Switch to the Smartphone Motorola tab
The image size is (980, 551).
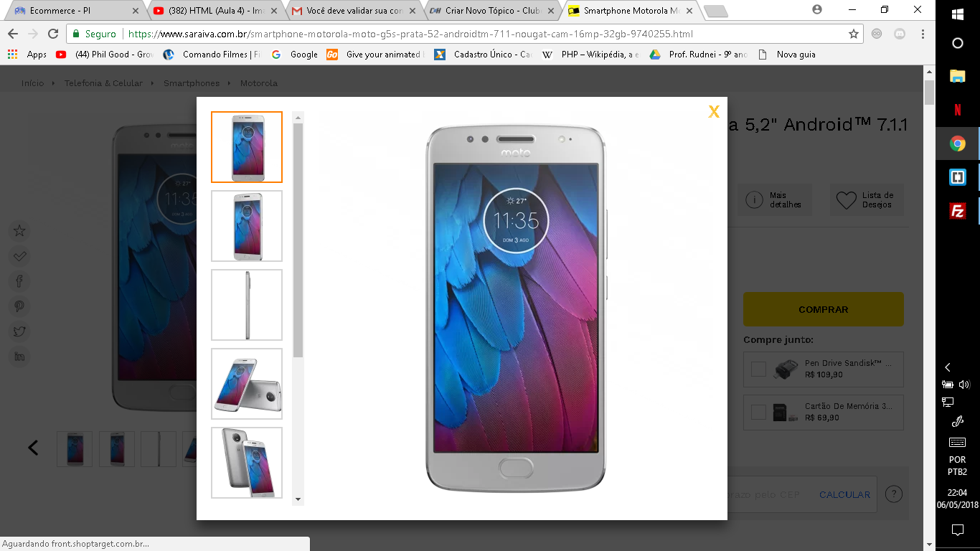pyautogui.click(x=631, y=11)
